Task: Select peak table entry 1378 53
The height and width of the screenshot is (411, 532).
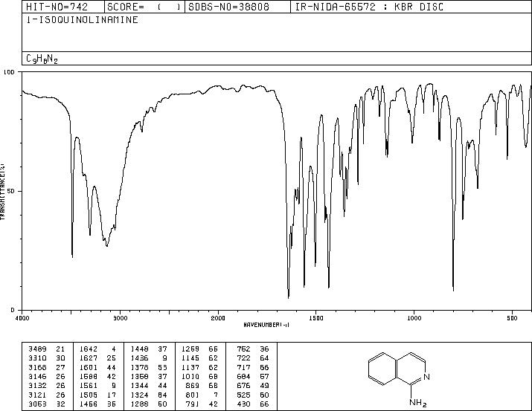Action: pos(149,367)
